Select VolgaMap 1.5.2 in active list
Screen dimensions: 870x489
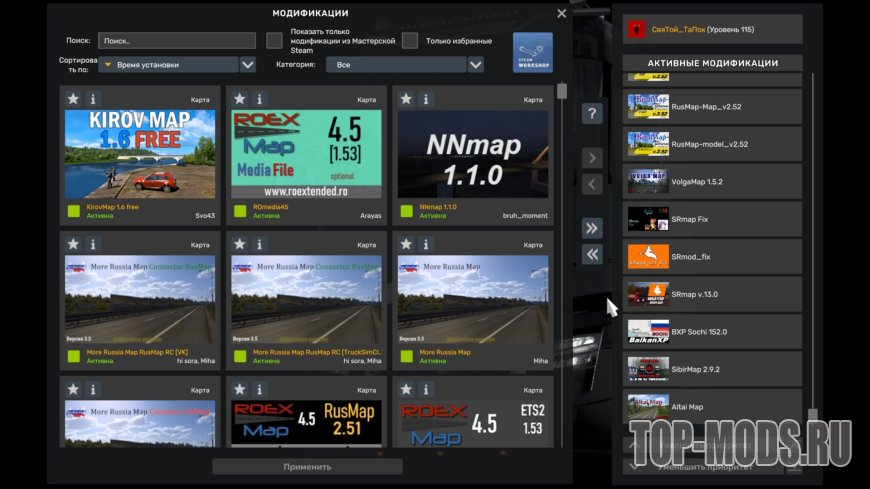pyautogui.click(x=713, y=181)
